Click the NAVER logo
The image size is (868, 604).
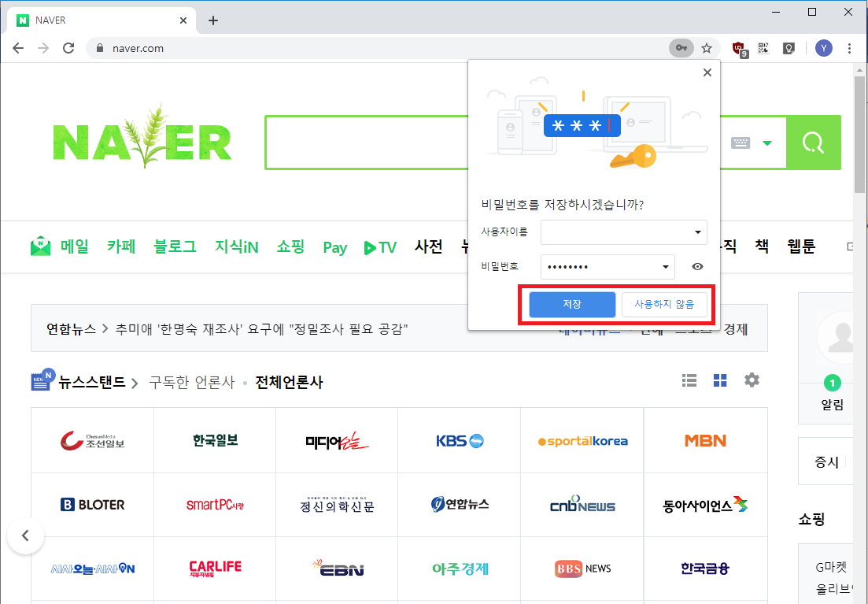pyautogui.click(x=142, y=137)
